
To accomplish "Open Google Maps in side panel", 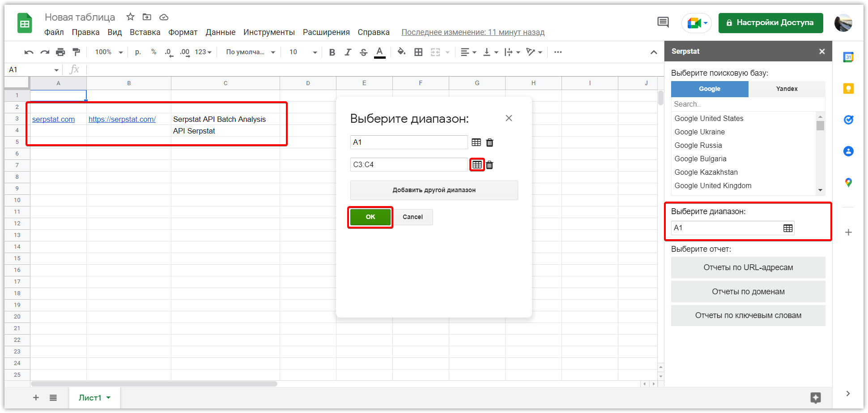I will 848,182.
